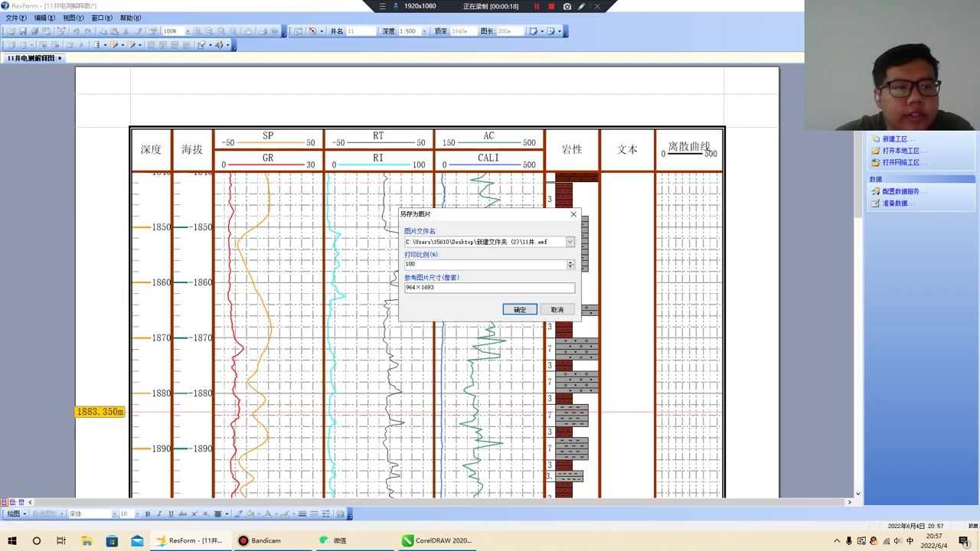Viewport: 980px width, 551px height.
Task: Click the line style icon
Action: click(x=302, y=514)
